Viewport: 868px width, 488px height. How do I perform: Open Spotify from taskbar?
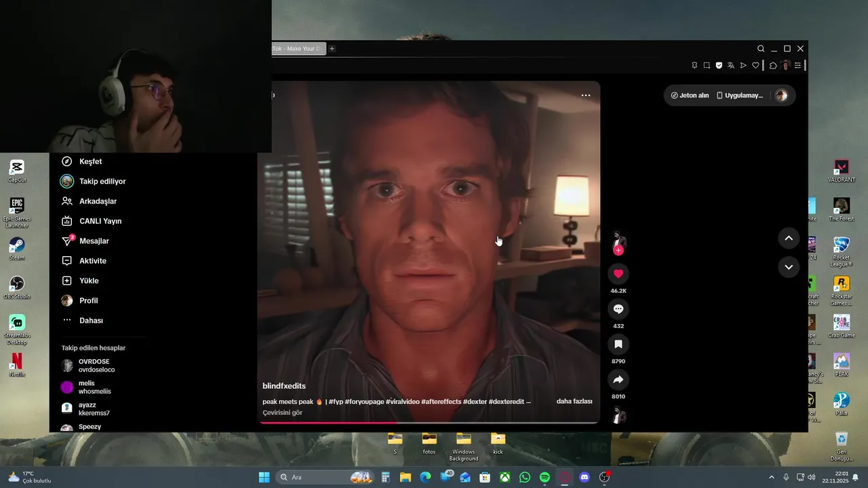545,477
